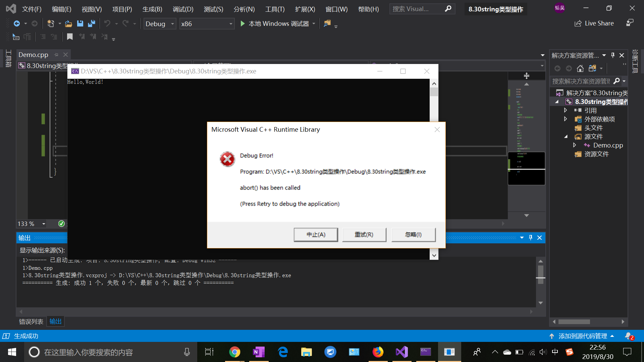Close the Runtime Library error dialog
Screen dimensions: 644x362
[x=437, y=130]
